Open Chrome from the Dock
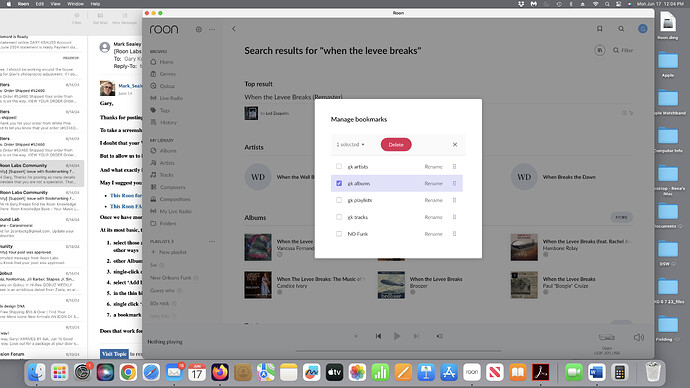This screenshot has width=690, height=388. click(x=128, y=373)
